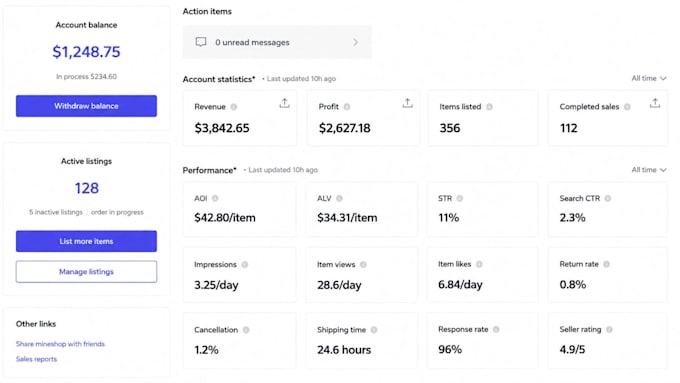Show info tooltip for Item views

[x=363, y=265]
